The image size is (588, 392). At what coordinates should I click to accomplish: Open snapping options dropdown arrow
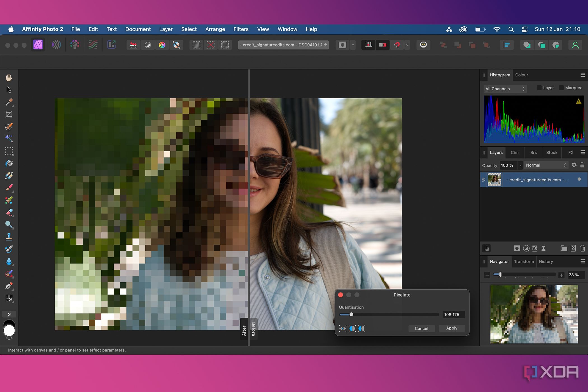pyautogui.click(x=407, y=45)
